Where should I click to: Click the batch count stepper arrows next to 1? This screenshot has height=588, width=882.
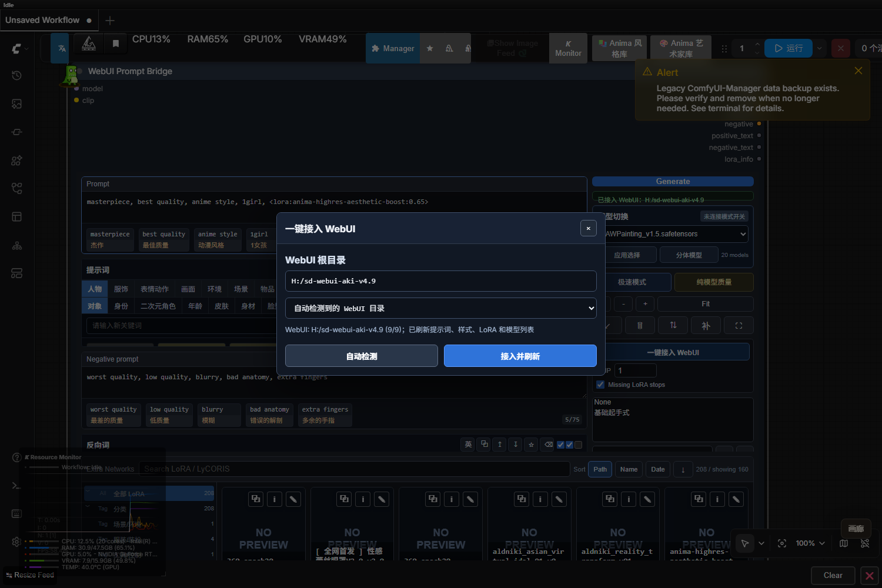(x=757, y=48)
